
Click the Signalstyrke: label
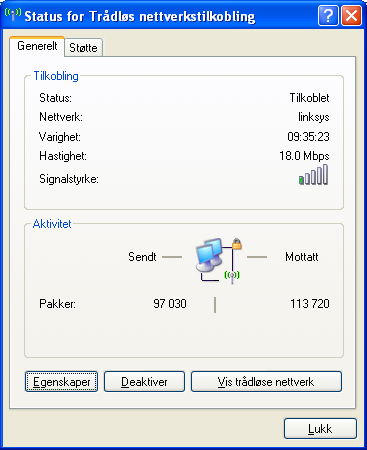pyautogui.click(x=69, y=179)
